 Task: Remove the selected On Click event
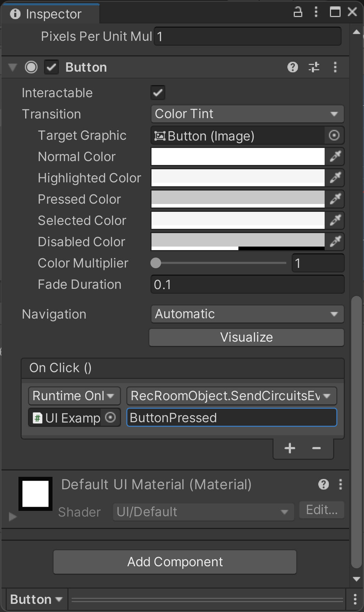click(316, 448)
